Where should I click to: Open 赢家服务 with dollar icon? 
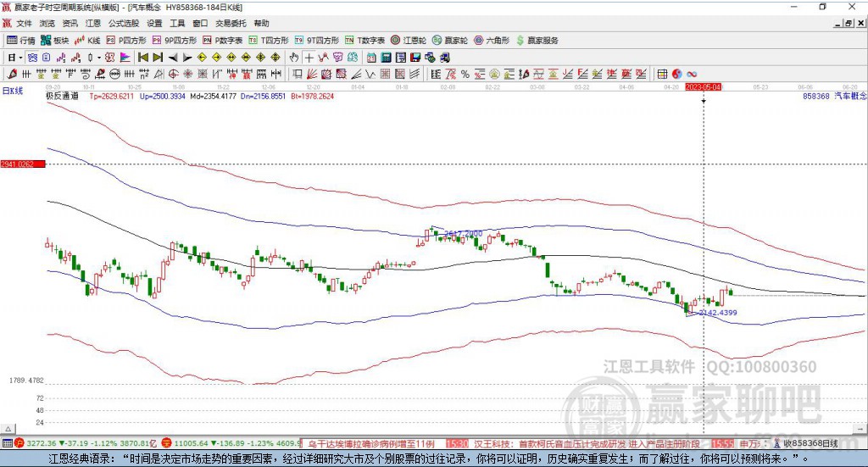coord(537,41)
